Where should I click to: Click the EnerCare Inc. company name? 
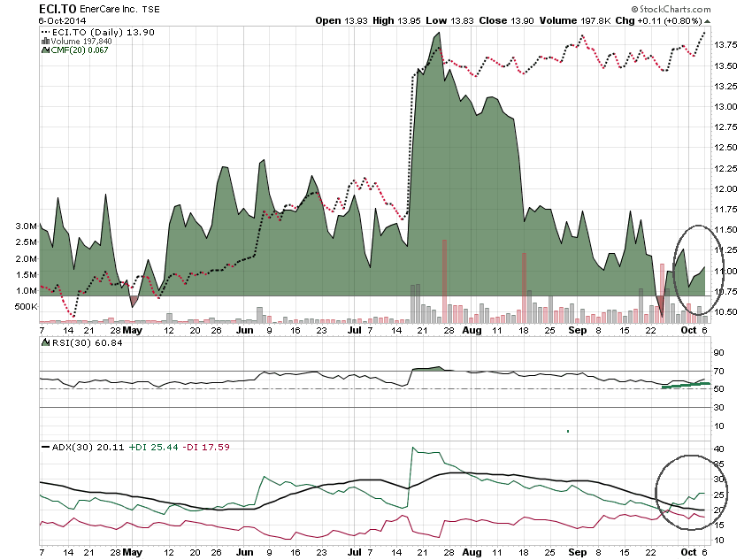(x=109, y=9)
